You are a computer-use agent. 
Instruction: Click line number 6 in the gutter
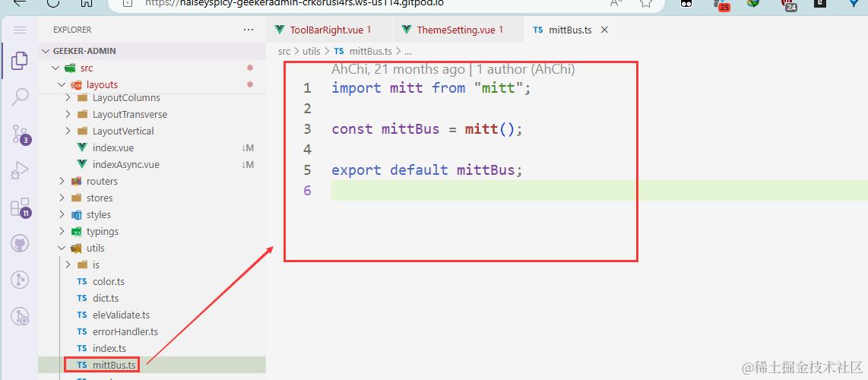(307, 190)
